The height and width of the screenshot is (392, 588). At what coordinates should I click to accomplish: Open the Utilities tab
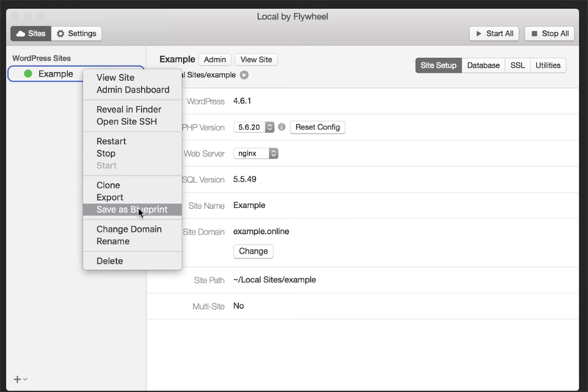click(548, 65)
